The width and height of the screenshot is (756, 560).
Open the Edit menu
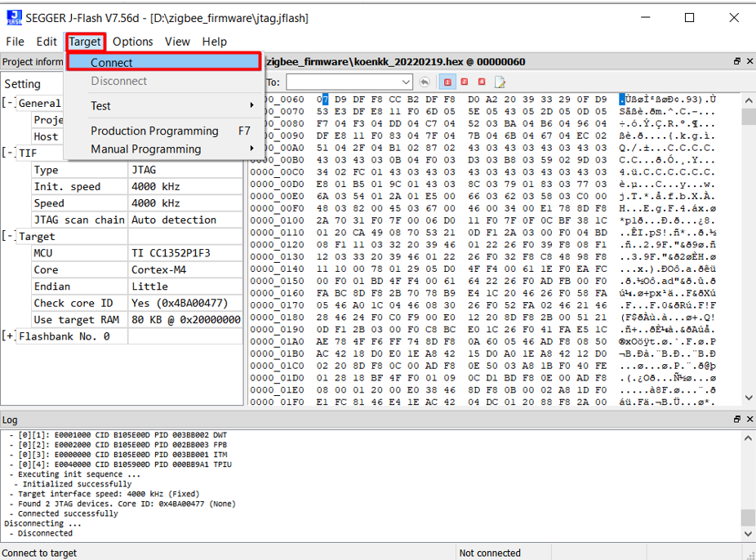point(47,42)
